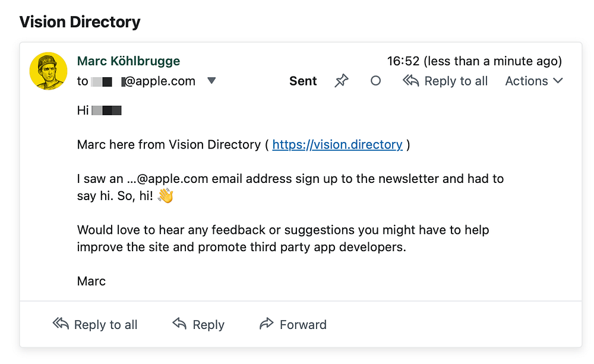Image resolution: width=594 pixels, height=364 pixels.
Task: Click the 16:52 timestamp
Action: point(403,61)
